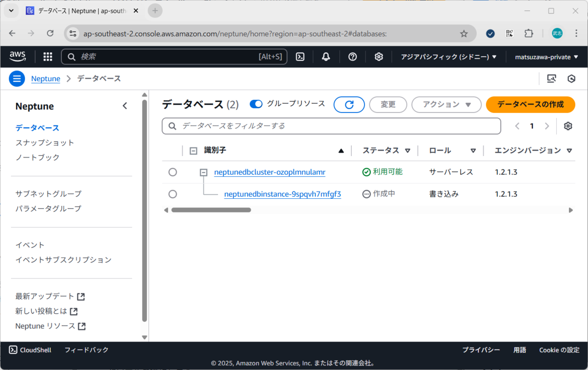This screenshot has height=370, width=588.
Task: Open the matsuzawa-private account menu
Action: point(546,57)
